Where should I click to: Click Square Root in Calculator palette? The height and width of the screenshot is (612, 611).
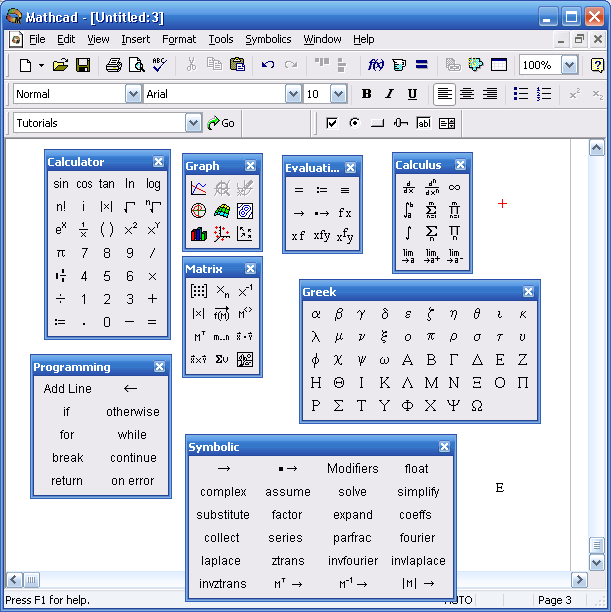pos(130,207)
